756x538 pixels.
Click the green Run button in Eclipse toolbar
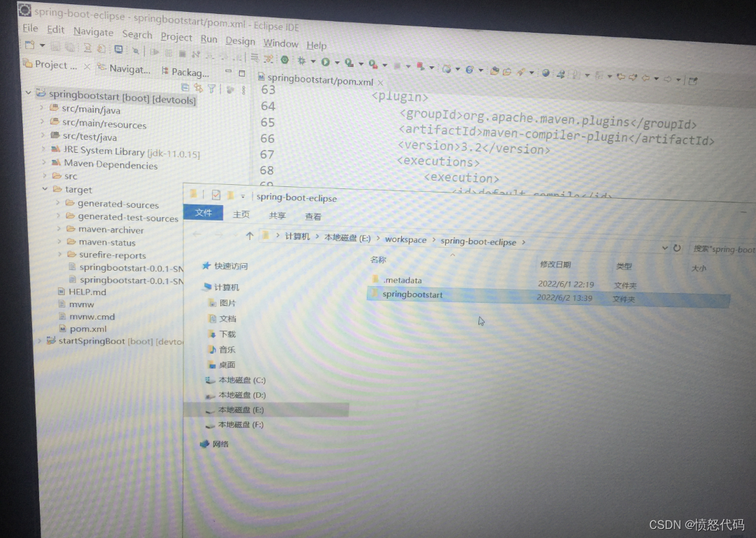pos(326,62)
